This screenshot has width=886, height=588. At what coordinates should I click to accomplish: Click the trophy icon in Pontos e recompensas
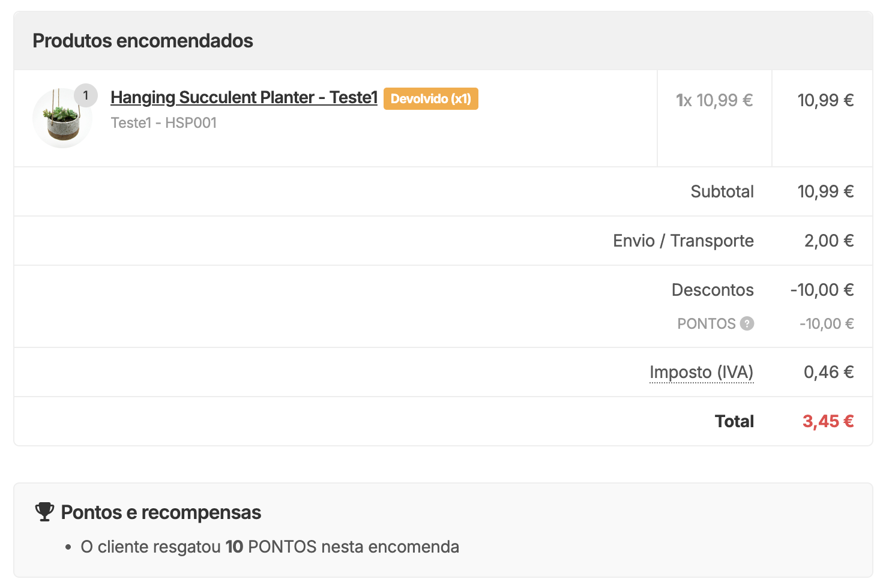44,512
